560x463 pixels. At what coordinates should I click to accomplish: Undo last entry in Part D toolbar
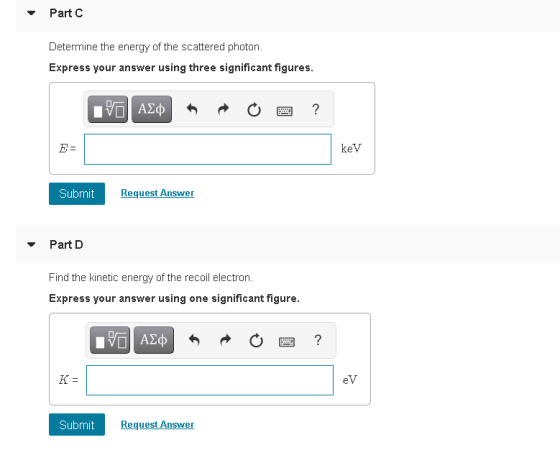point(194,340)
